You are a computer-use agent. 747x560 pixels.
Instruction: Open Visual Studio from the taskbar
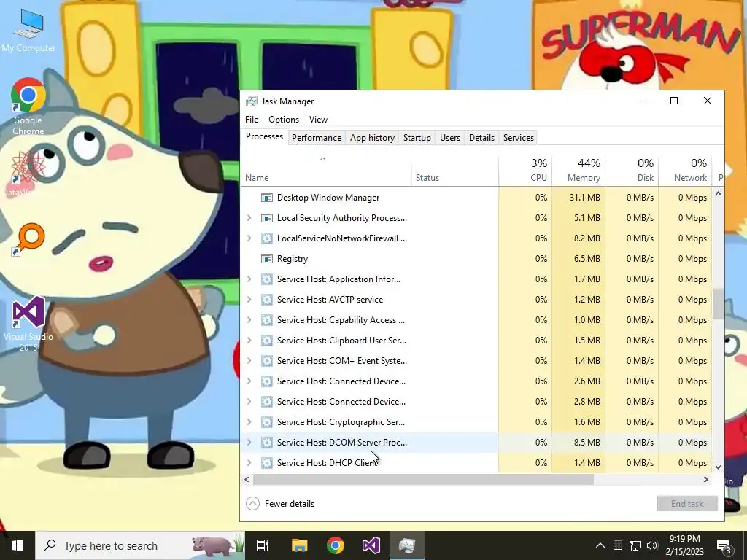(x=371, y=545)
